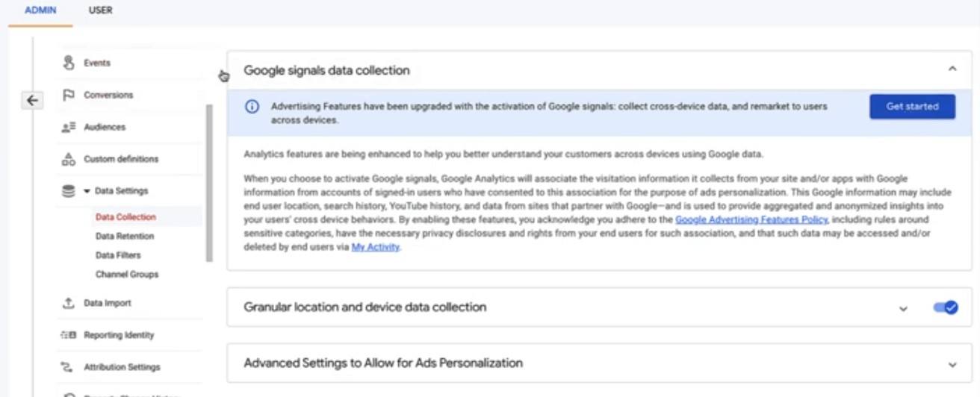Click the Data Settings database icon

point(69,191)
